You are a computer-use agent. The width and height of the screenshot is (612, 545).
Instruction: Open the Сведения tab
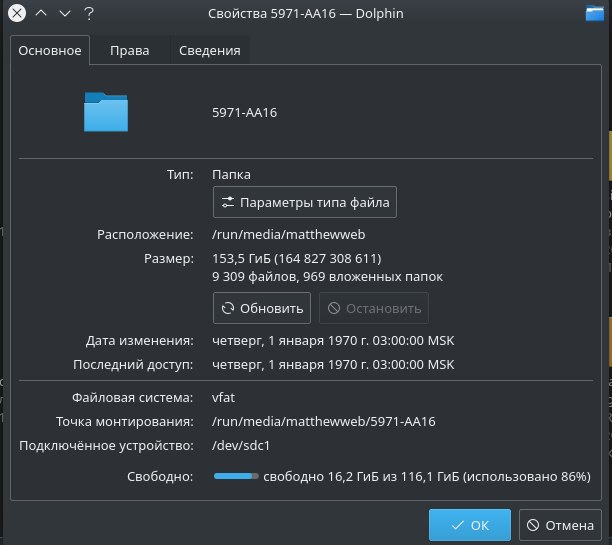tap(210, 50)
